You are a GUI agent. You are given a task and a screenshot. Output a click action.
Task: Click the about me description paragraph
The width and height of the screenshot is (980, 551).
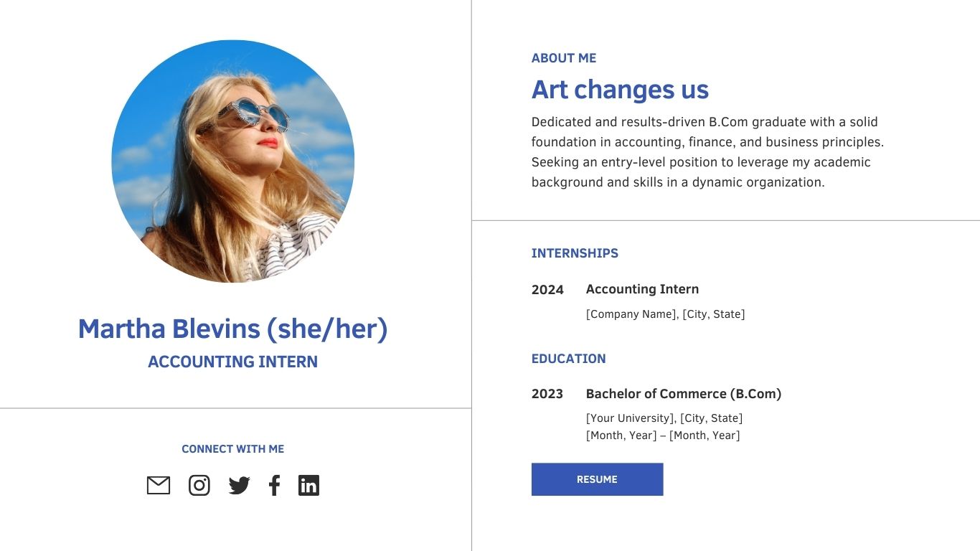coord(707,152)
